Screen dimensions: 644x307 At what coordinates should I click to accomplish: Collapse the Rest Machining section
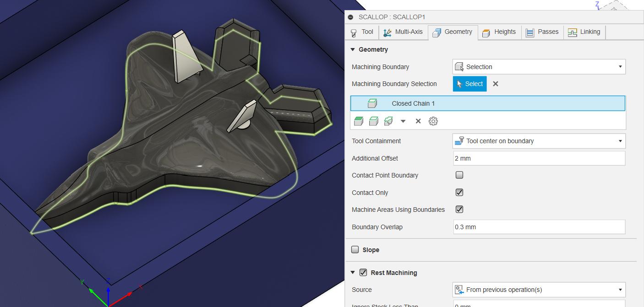[x=353, y=273]
